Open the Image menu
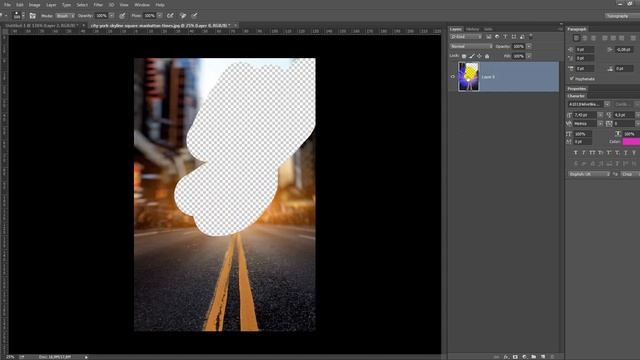Viewport: 640px width, 360px height. click(x=34, y=5)
